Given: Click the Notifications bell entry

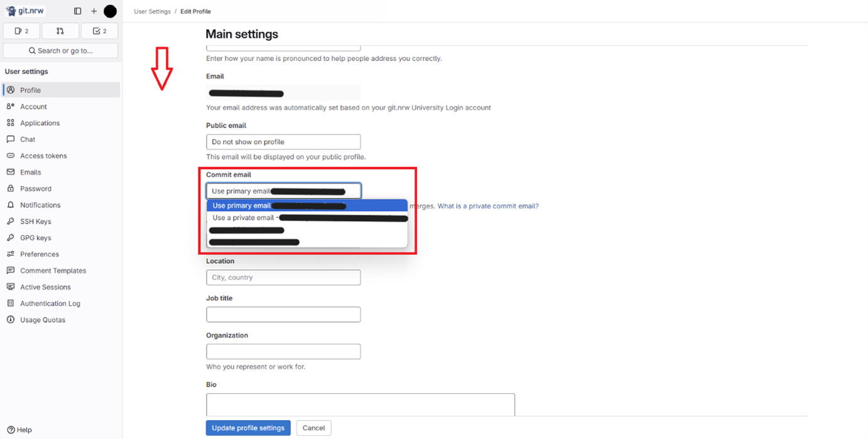Looking at the screenshot, I should point(40,205).
